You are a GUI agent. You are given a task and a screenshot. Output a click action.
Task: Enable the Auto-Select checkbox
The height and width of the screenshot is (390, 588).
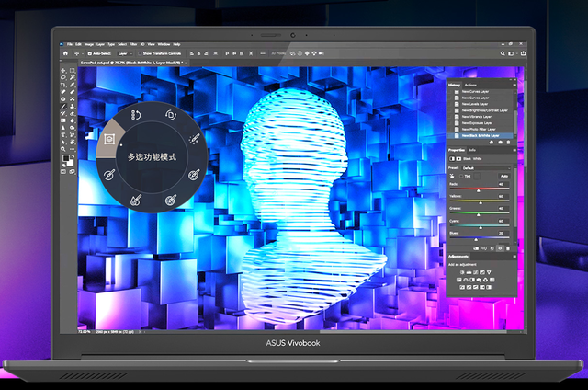92,54
